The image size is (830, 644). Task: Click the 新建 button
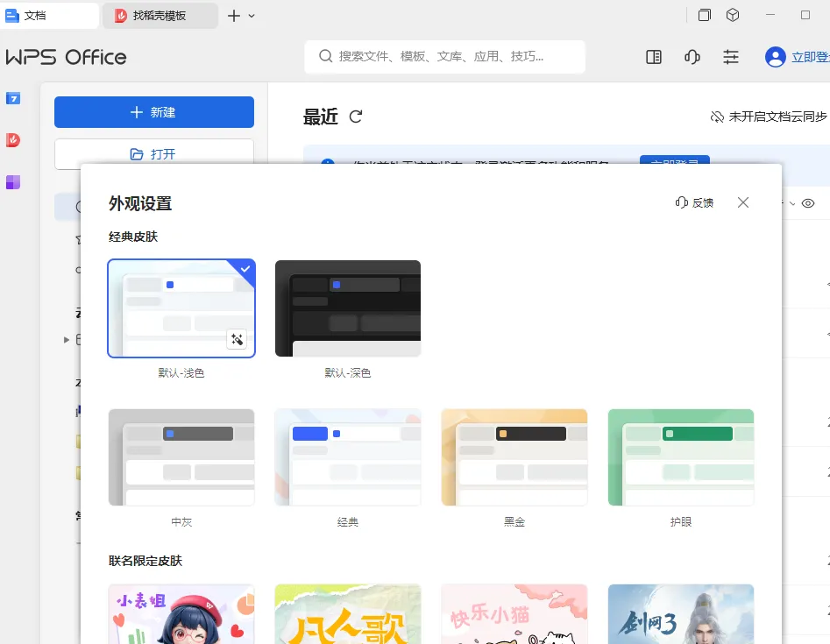(x=153, y=112)
